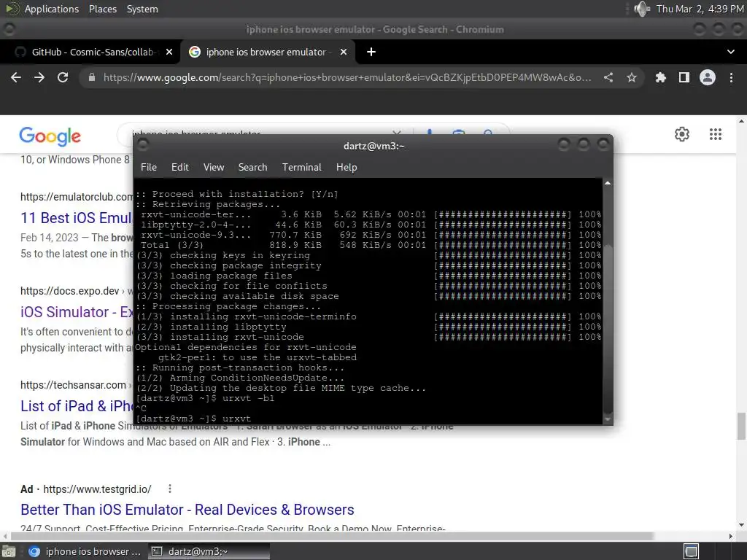Go back in Chromium browser
747x560 pixels.
[x=16, y=77]
